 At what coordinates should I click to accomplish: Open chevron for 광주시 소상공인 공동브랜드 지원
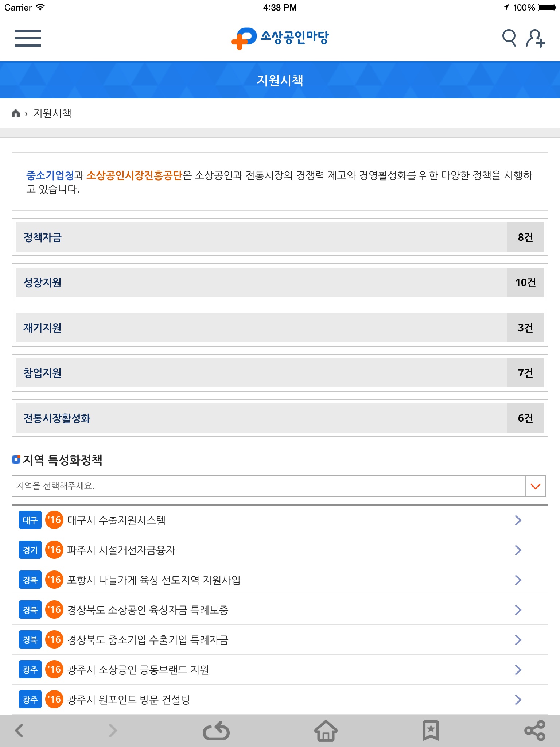point(518,670)
